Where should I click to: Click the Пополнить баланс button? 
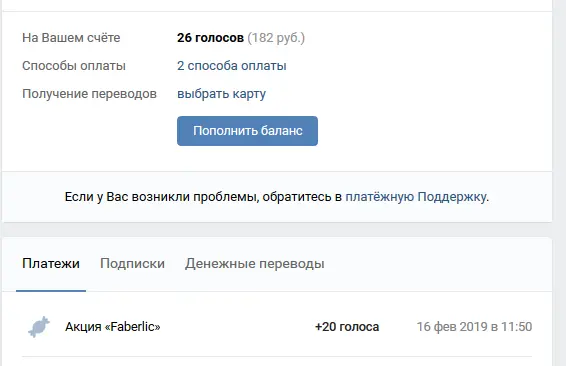click(247, 131)
